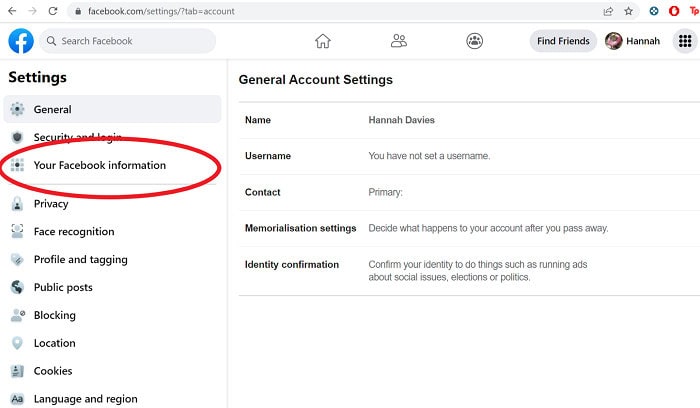This screenshot has width=700, height=408.
Task: Open Profile and tagging settings
Action: point(112,259)
